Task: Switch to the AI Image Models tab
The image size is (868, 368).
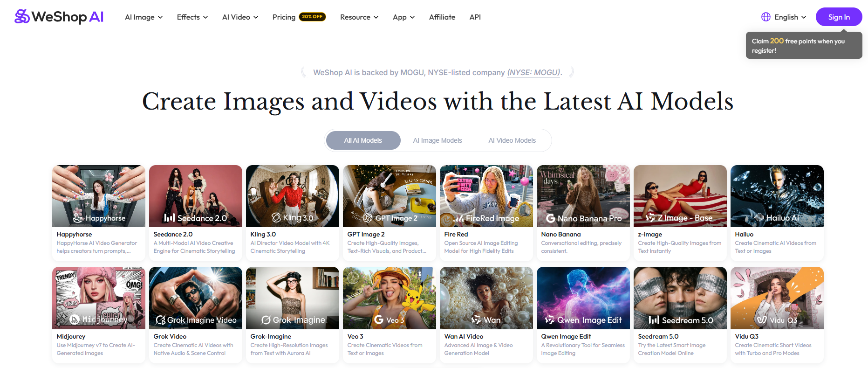Action: pyautogui.click(x=437, y=140)
